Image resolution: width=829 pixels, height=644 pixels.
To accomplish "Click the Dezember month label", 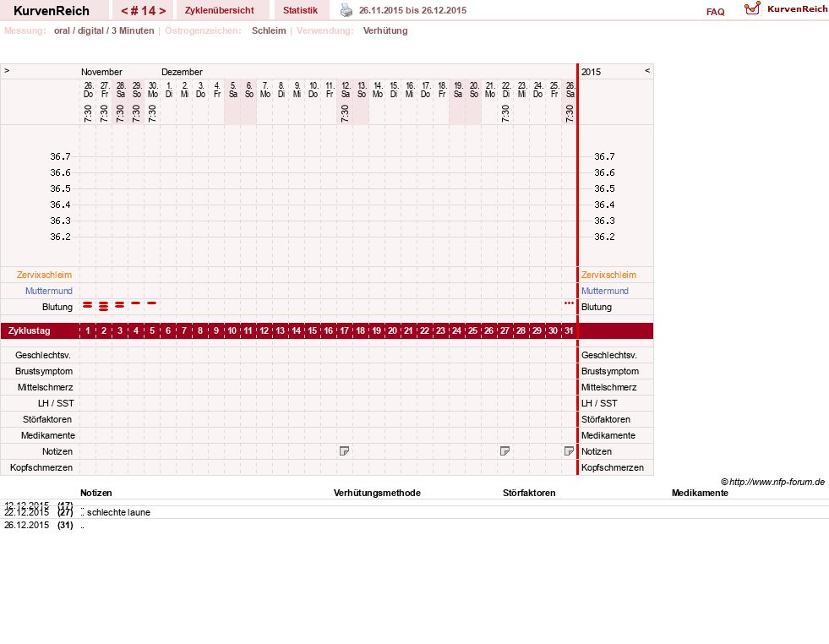I will coord(182,72).
